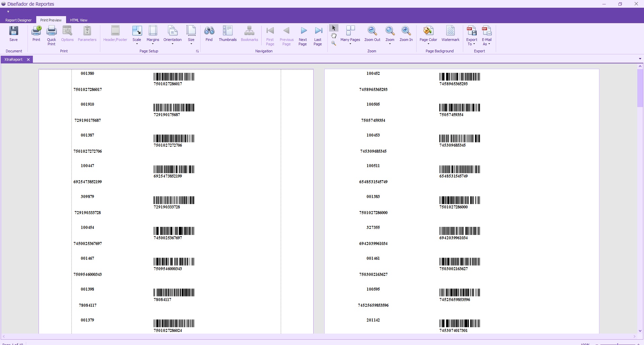The width and height of the screenshot is (644, 345).
Task: Open the Parameters panel
Action: click(87, 34)
